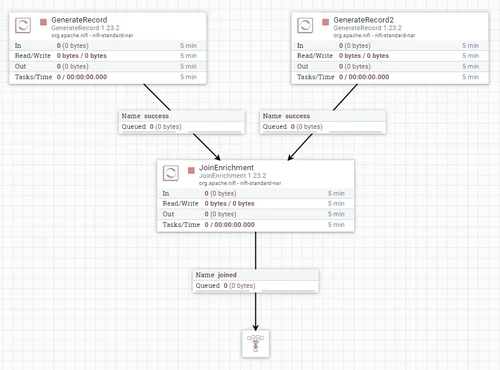Click the stopped status square of GenerateRecord

pos(43,22)
